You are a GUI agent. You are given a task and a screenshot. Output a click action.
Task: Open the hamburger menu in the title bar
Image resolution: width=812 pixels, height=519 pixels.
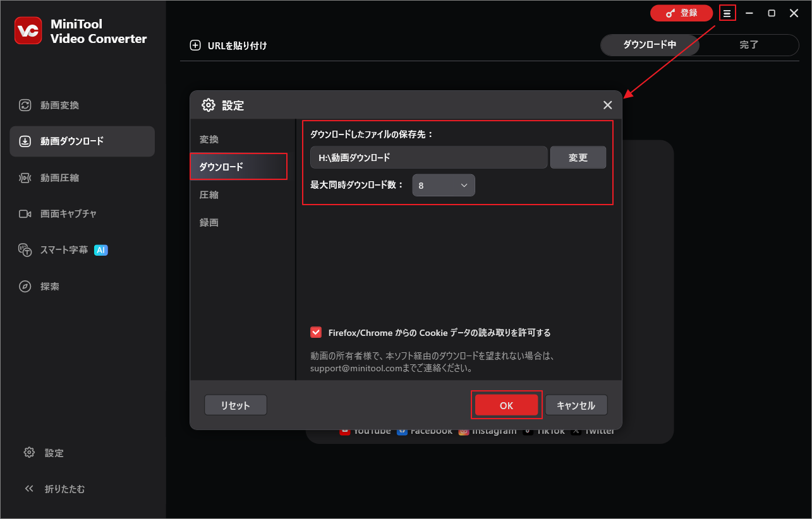pyautogui.click(x=727, y=13)
